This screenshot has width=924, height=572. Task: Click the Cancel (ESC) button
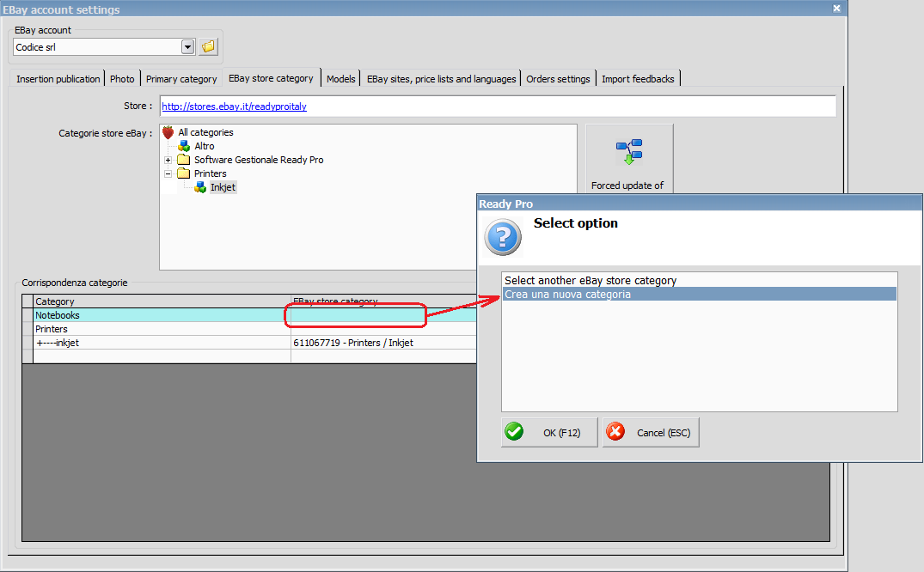[x=651, y=432]
